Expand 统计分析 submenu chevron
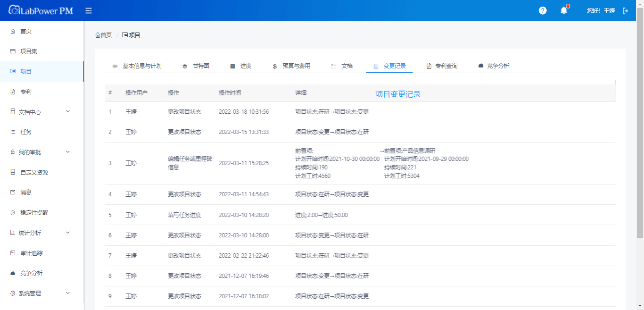 (67, 232)
